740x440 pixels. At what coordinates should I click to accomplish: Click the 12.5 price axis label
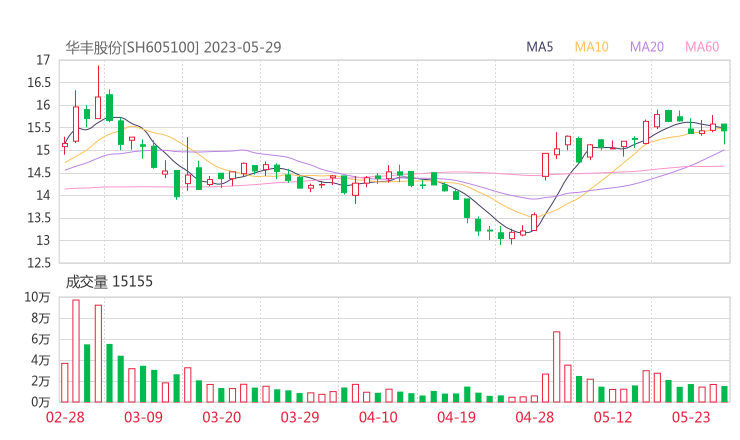click(39, 263)
